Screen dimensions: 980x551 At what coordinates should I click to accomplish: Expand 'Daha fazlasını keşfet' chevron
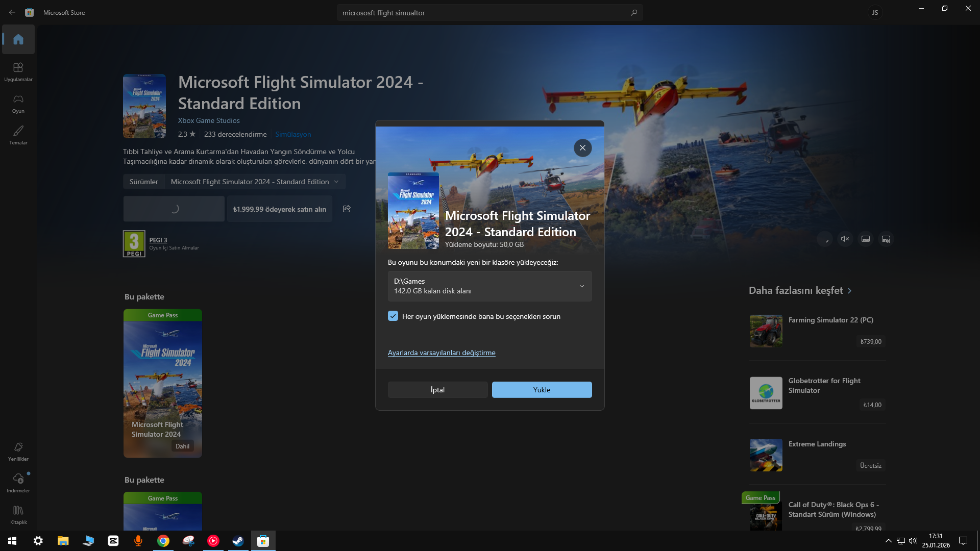(850, 291)
